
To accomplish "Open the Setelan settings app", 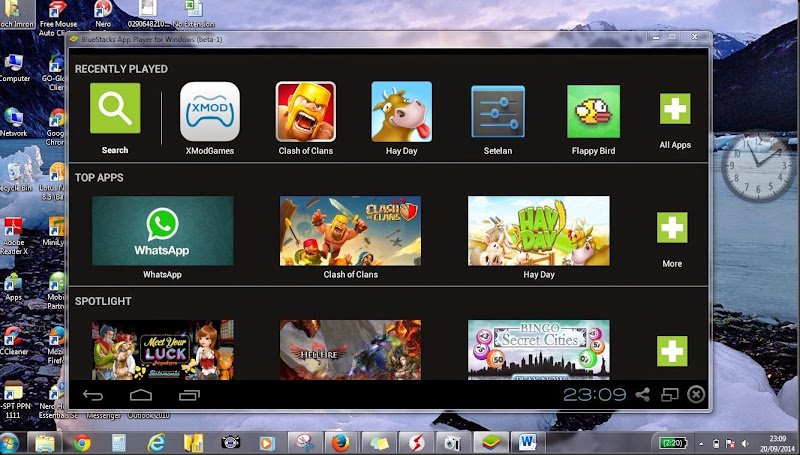I will coord(497,112).
